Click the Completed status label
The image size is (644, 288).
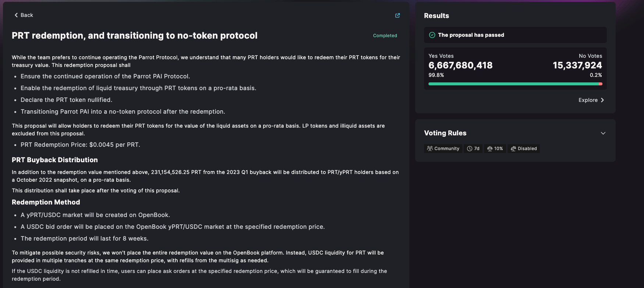pos(385,36)
